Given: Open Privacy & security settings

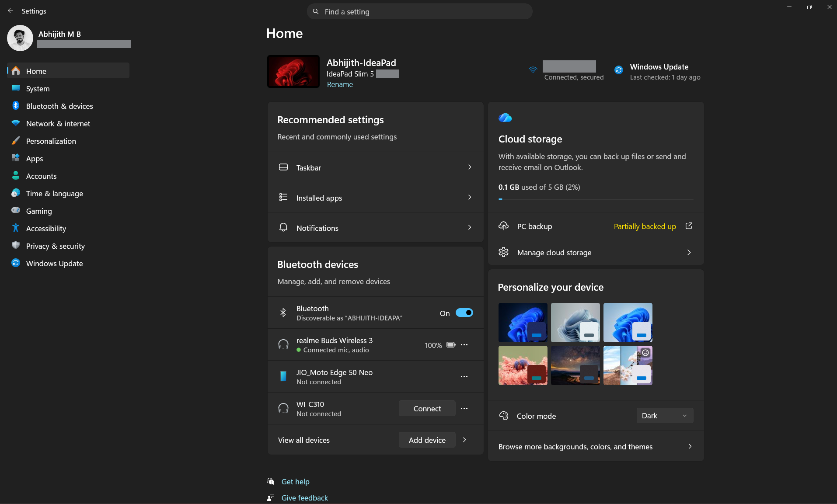Looking at the screenshot, I should click(x=55, y=246).
